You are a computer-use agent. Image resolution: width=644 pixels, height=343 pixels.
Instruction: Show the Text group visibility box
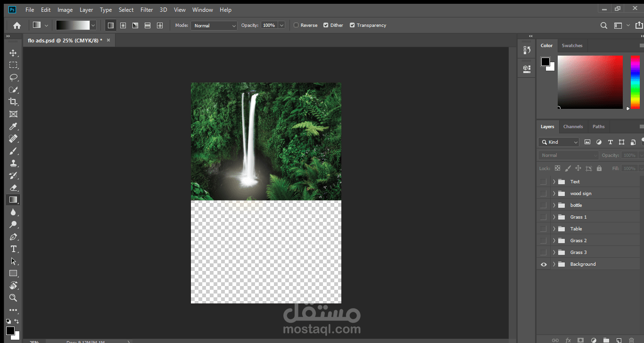point(544,182)
